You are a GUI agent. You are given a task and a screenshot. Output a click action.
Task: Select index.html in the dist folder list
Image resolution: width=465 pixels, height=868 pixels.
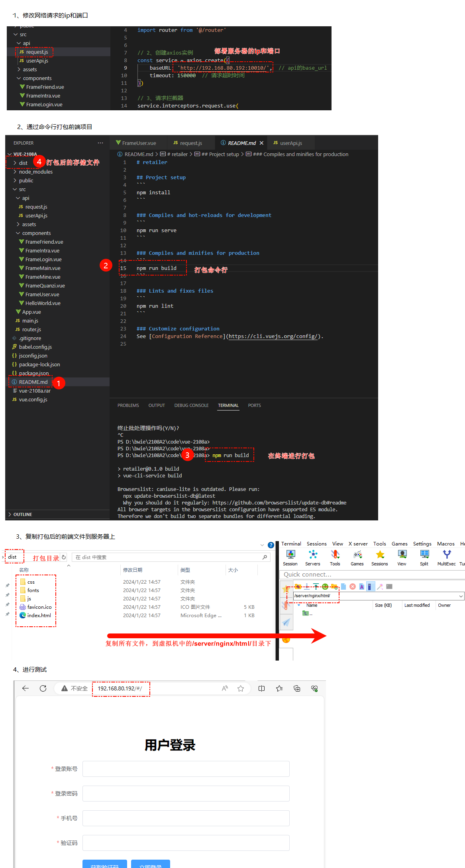39,615
